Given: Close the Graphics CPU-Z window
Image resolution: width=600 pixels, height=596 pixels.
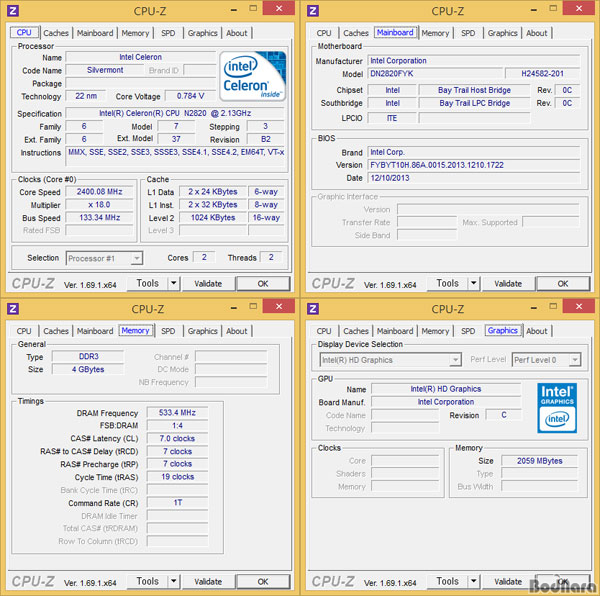Looking at the screenshot, I should click(579, 306).
